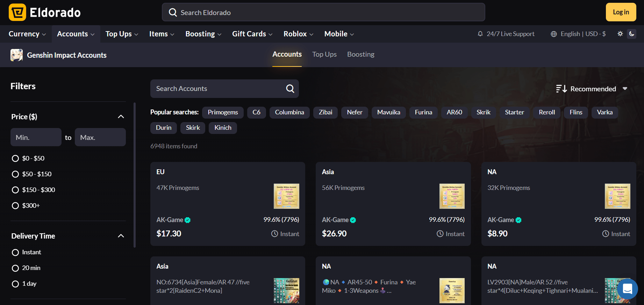Select the $150 - $300 price range
644x305 pixels.
tap(15, 190)
